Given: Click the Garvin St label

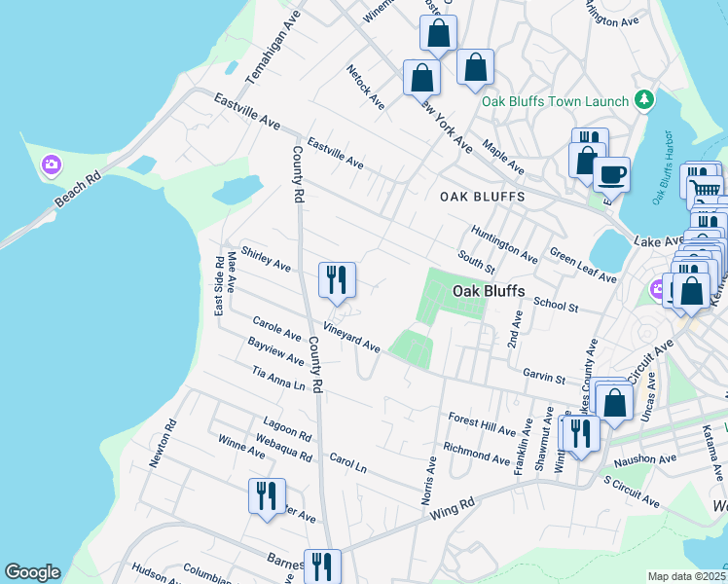Looking at the screenshot, I should pyautogui.click(x=544, y=376).
